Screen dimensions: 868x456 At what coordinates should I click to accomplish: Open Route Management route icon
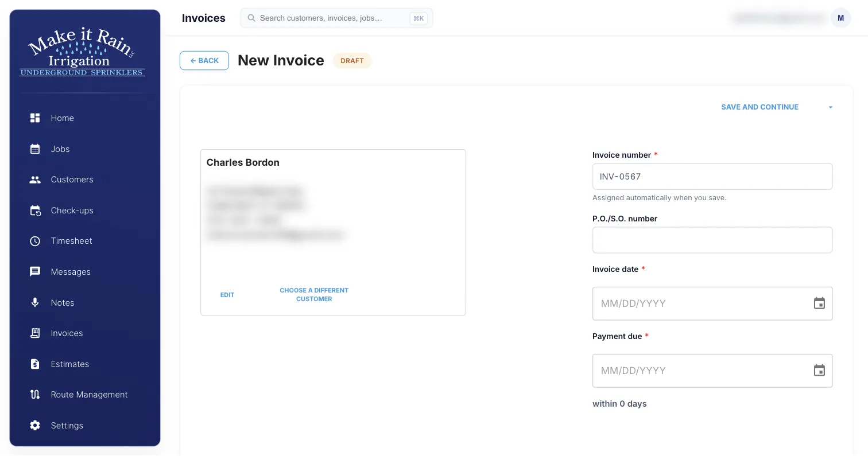point(35,395)
